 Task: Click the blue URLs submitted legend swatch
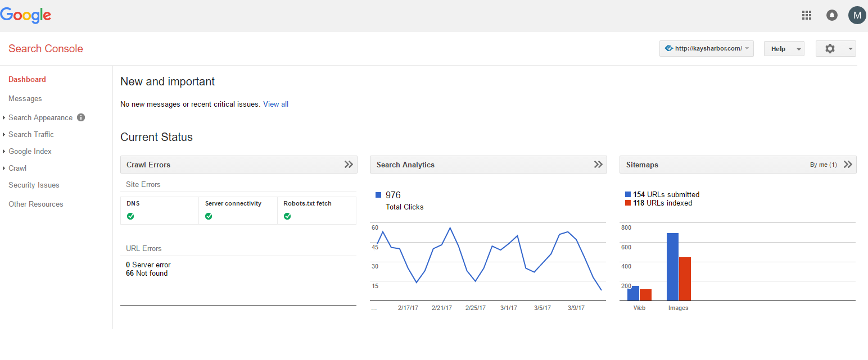(628, 195)
